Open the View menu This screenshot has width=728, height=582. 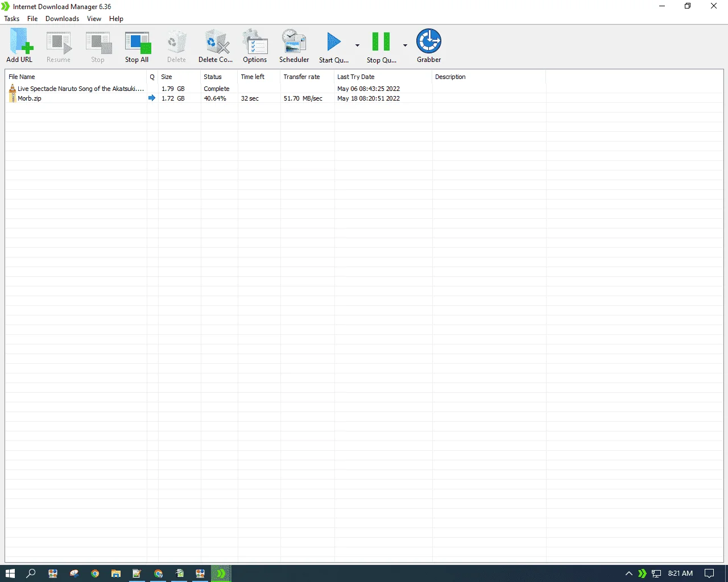click(x=94, y=19)
